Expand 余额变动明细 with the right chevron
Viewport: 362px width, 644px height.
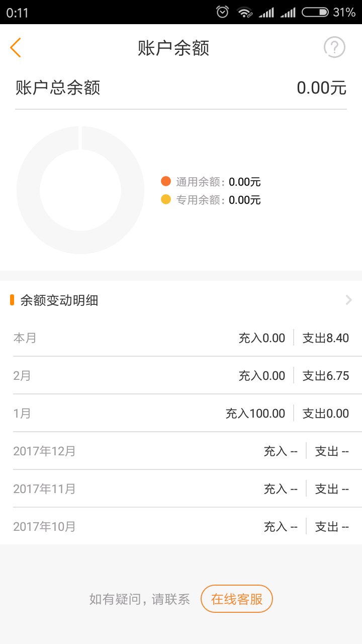[x=349, y=300]
